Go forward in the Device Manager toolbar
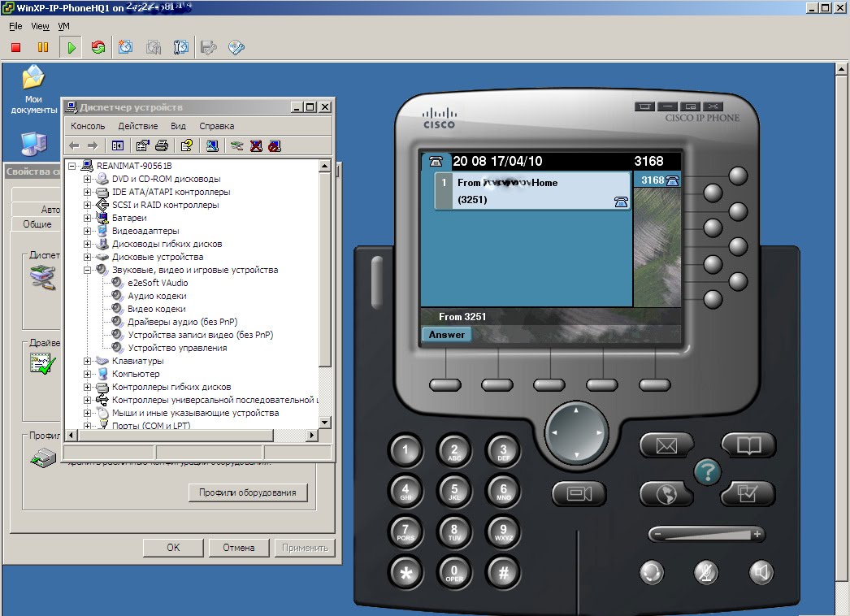850x616 pixels. point(93,145)
